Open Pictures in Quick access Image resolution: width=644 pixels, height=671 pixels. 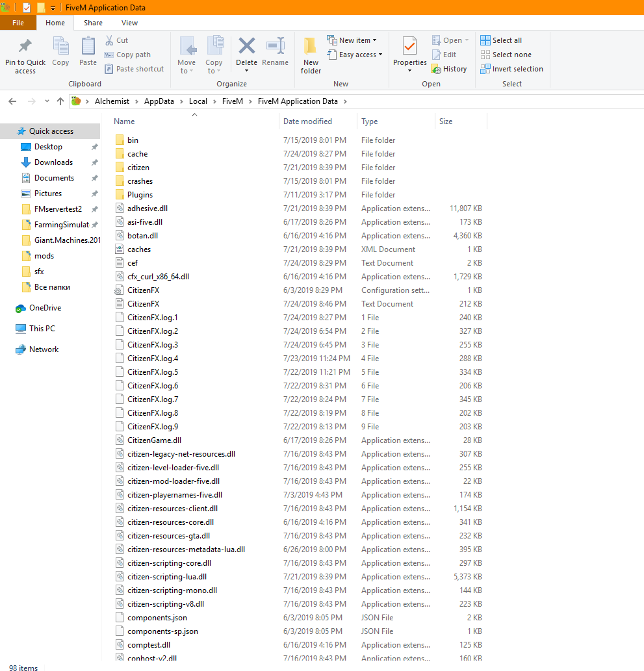(48, 194)
